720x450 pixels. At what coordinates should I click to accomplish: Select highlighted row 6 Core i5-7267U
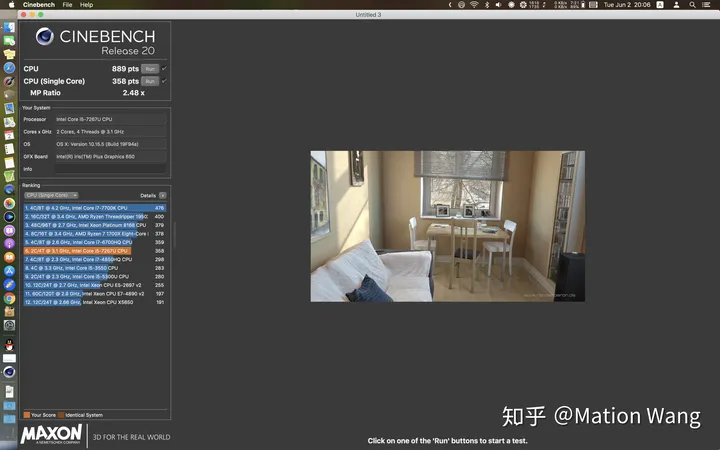[x=95, y=251]
